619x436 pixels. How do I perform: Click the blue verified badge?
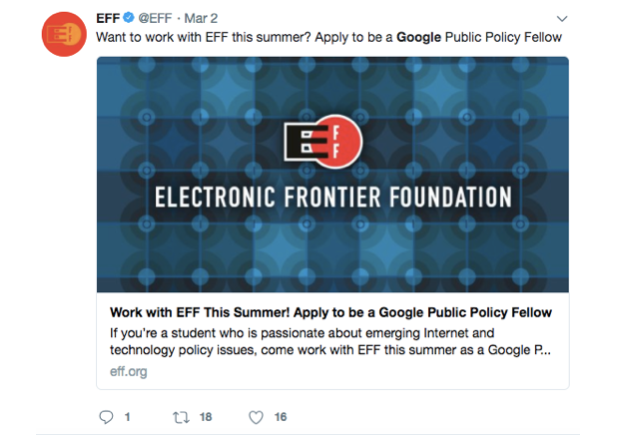coord(129,18)
